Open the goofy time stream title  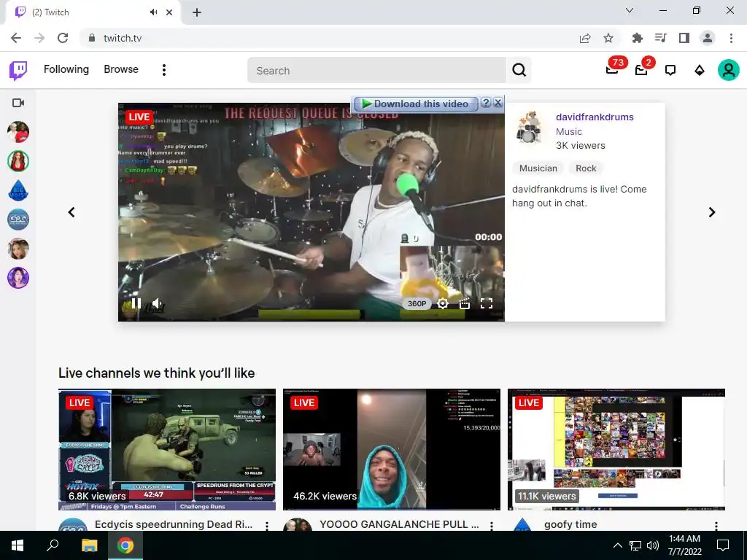point(570,524)
